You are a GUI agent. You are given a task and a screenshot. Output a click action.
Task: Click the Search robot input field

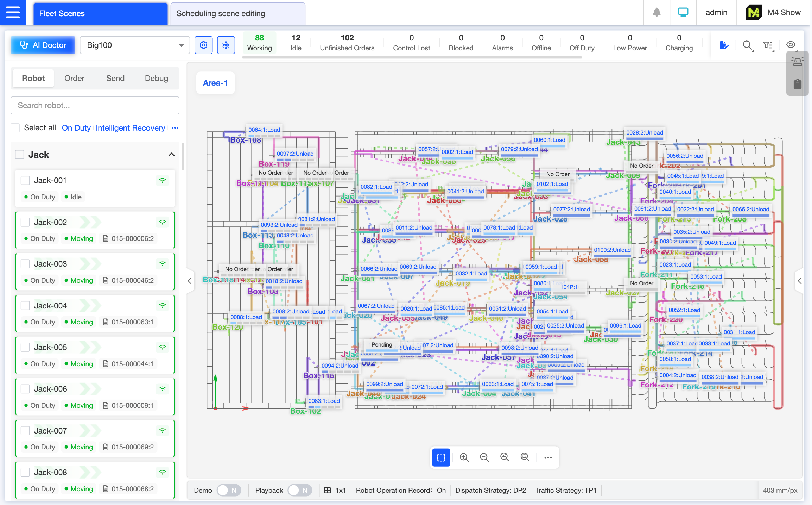(95, 105)
